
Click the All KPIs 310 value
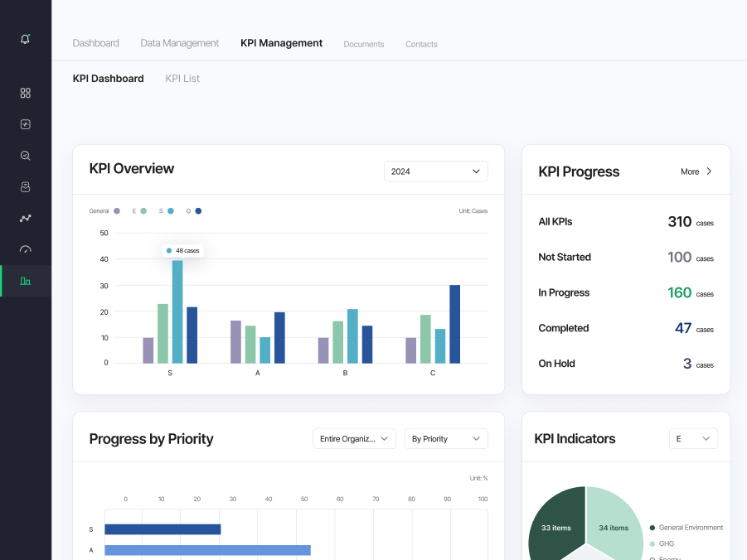click(x=679, y=222)
